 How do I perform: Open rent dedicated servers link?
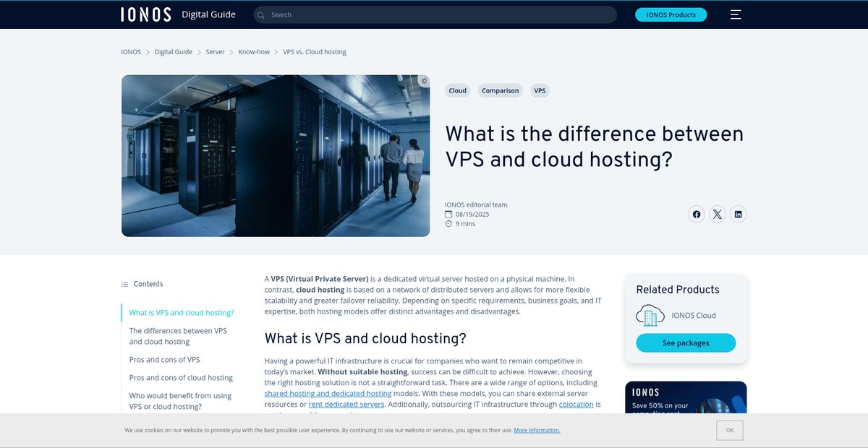[346, 405]
